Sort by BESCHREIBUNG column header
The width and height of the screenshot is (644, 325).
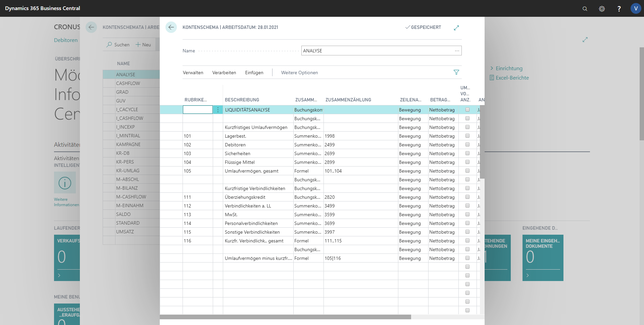(242, 100)
